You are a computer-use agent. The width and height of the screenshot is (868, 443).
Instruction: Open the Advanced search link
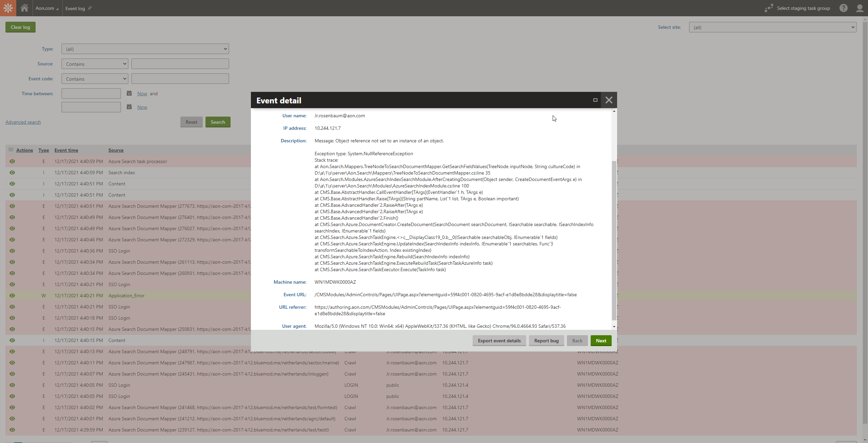pyautogui.click(x=23, y=122)
